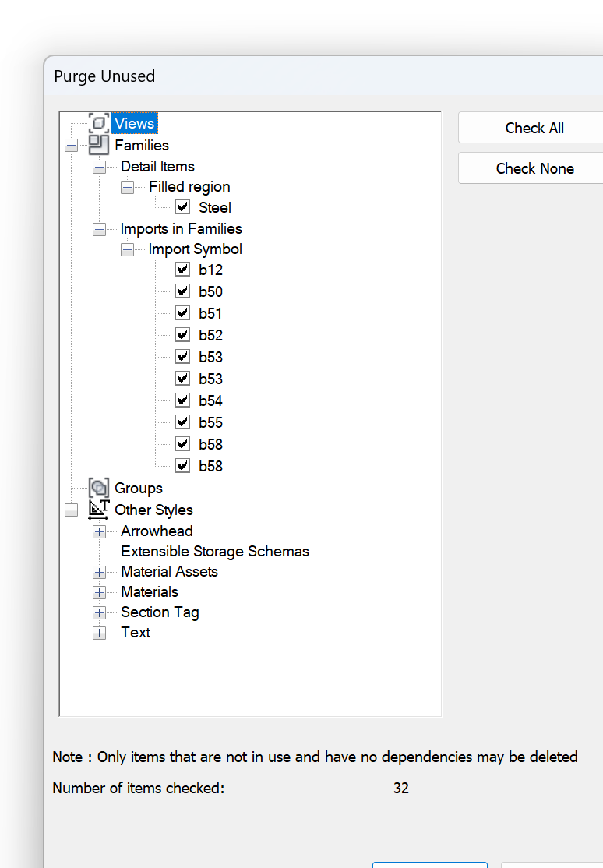603x868 pixels.
Task: Uncheck the Steel filled region checkbox
Action: (183, 207)
